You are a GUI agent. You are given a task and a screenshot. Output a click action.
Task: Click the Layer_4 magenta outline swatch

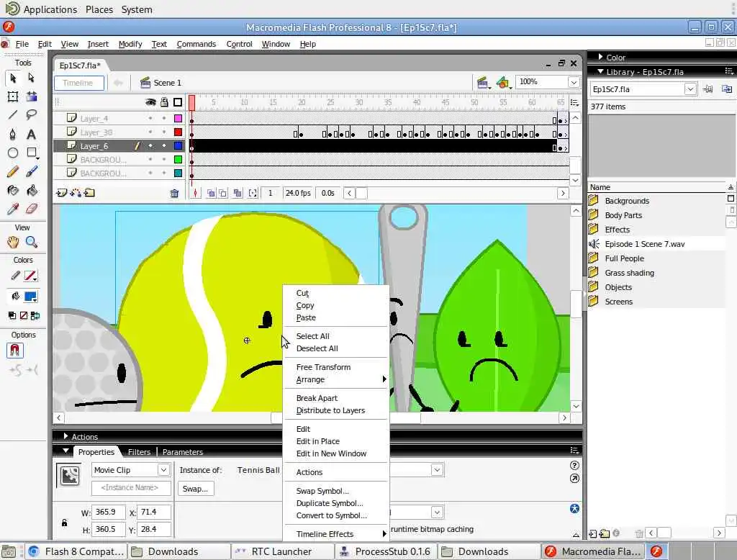(x=178, y=119)
